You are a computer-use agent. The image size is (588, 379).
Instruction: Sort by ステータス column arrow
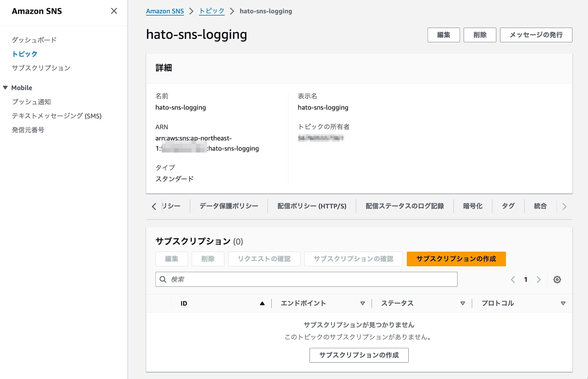pos(463,303)
